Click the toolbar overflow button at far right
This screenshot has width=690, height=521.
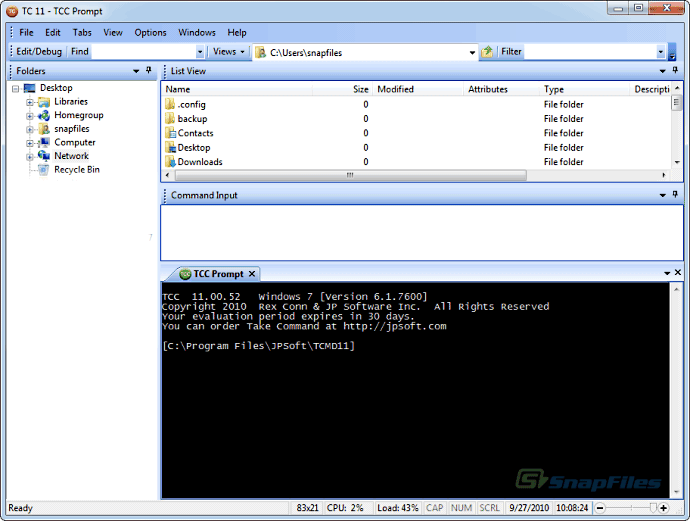[672, 52]
